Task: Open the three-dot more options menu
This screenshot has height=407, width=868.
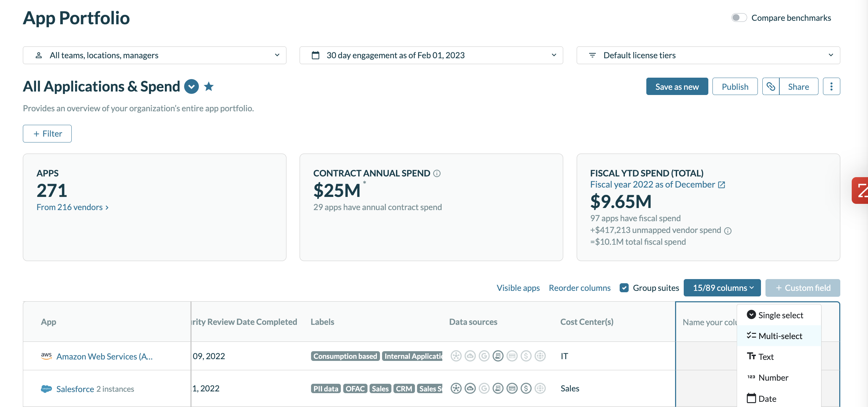Action: click(x=831, y=86)
